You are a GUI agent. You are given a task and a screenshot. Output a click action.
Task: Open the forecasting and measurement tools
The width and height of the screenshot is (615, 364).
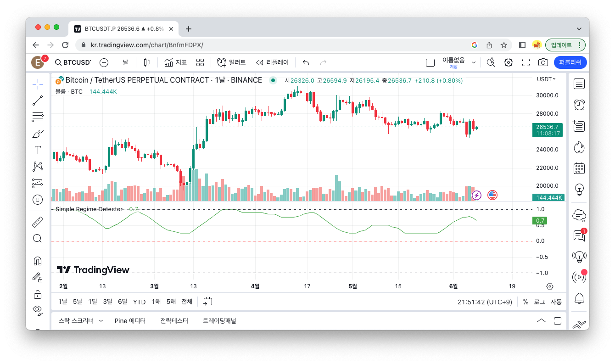38,183
